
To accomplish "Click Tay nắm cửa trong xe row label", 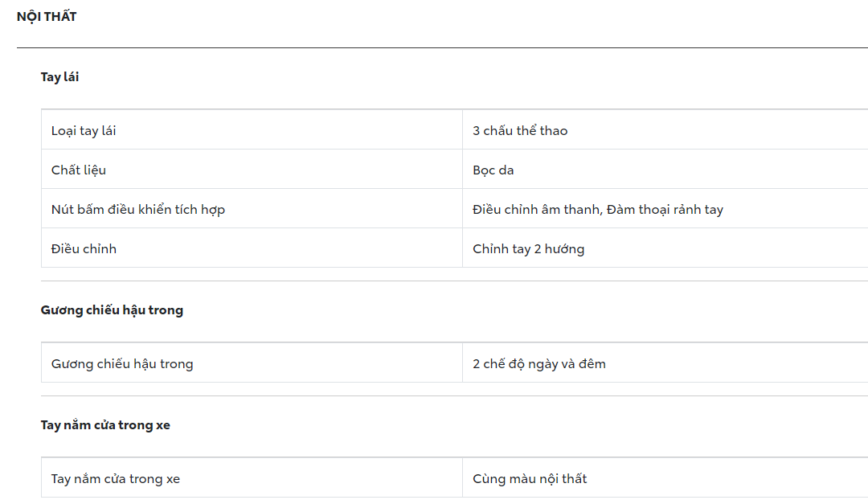I will pos(116,478).
